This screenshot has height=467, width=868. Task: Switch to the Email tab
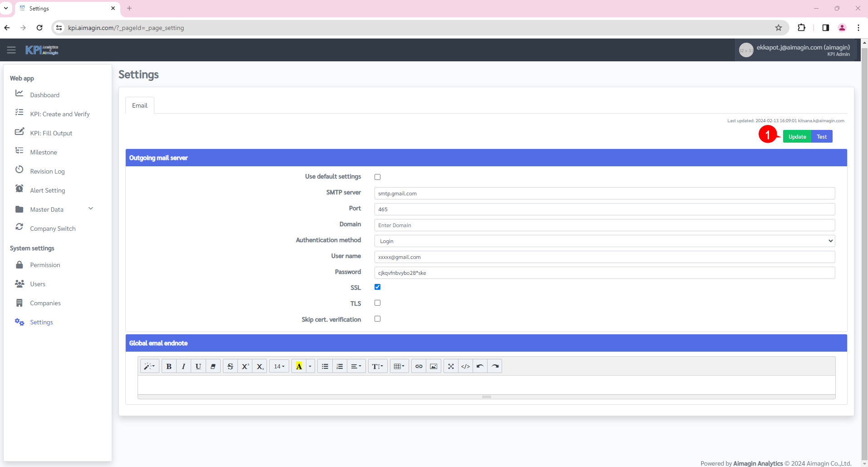(139, 105)
